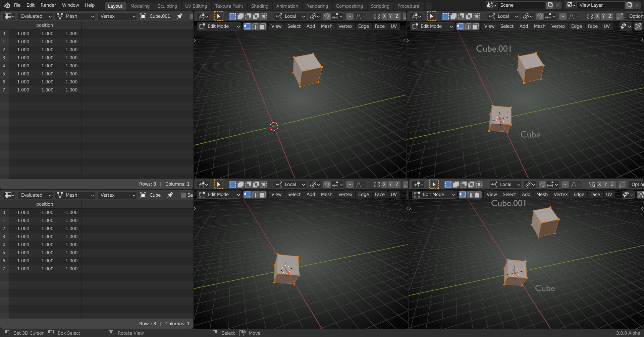The image size is (644, 337).
Task: Open Local orientation dropdown in the top-left viewport
Action: pos(290,16)
